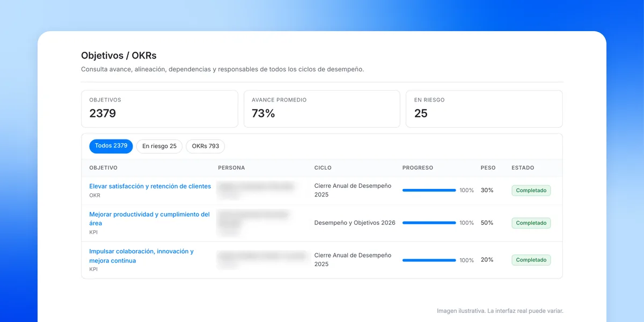Click the Completado badge in the Impulsar colaboración row

(x=531, y=260)
